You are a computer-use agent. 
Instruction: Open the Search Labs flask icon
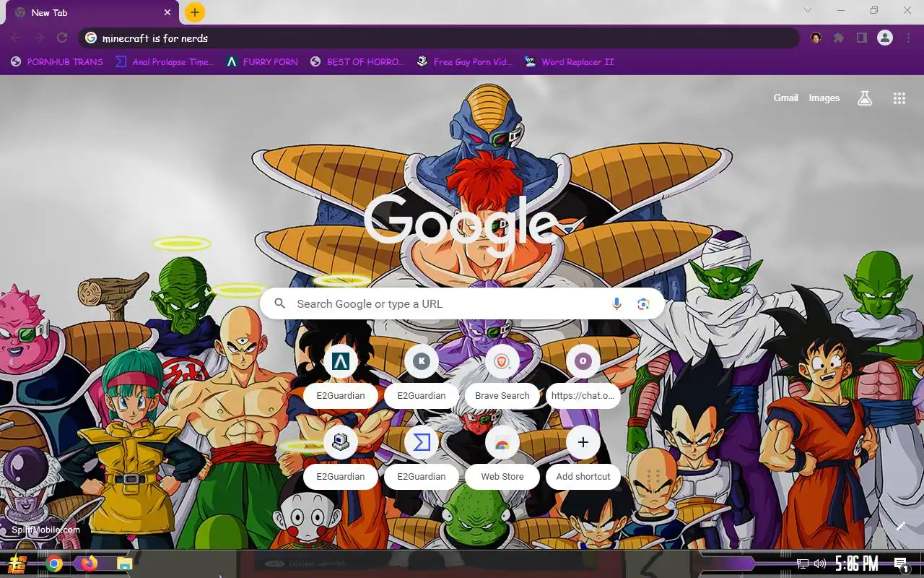[x=865, y=99]
